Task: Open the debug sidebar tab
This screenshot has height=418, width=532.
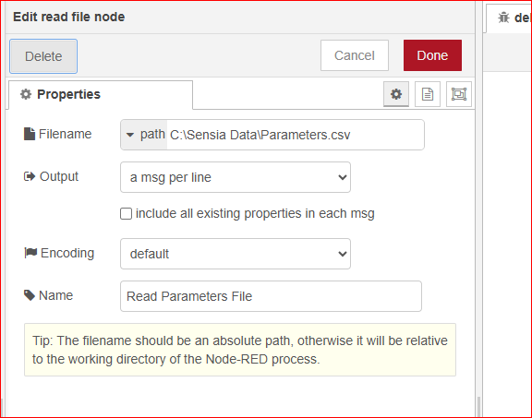Action: click(509, 18)
